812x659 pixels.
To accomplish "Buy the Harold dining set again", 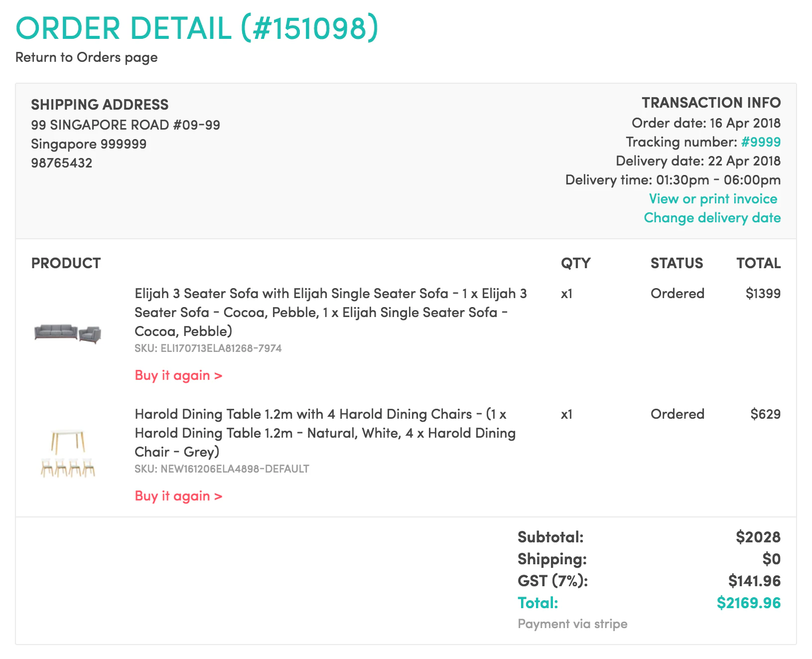I will (x=178, y=496).
